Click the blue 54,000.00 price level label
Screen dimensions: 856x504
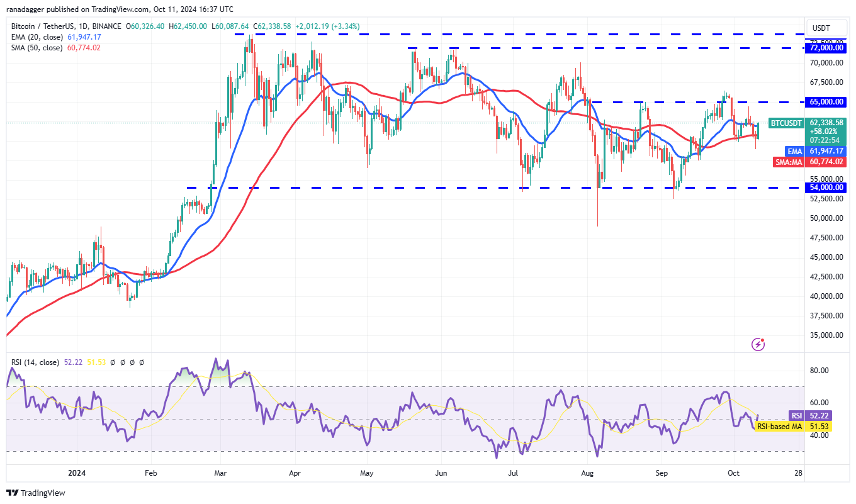click(826, 188)
